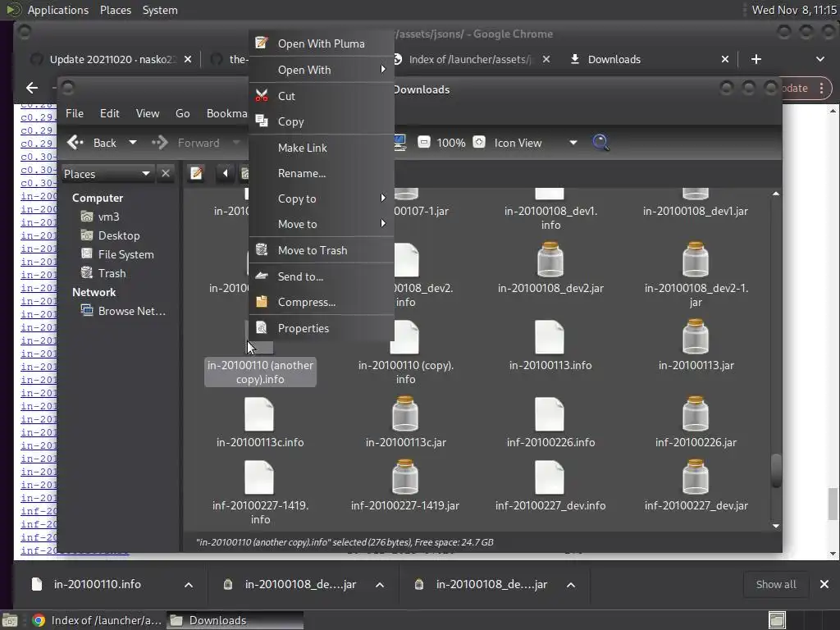The height and width of the screenshot is (630, 840).
Task: Select the inf-20100226.jar jar icon
Action: pyautogui.click(x=696, y=413)
